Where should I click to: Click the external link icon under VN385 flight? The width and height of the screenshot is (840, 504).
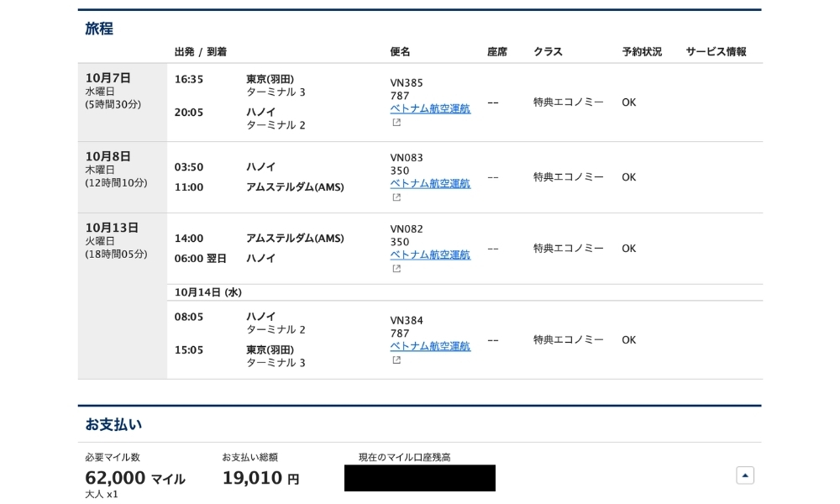tap(395, 122)
